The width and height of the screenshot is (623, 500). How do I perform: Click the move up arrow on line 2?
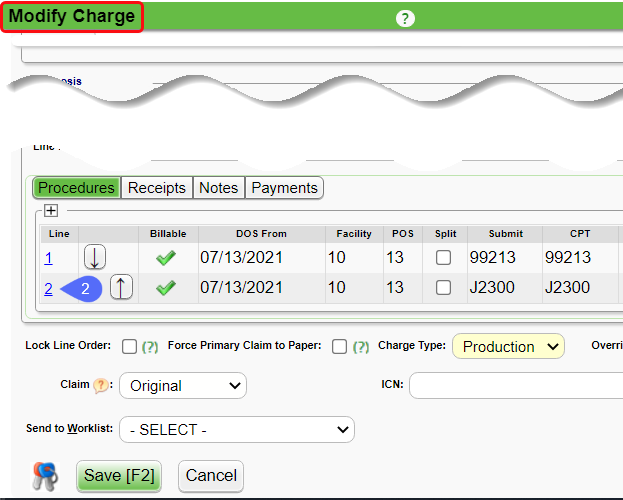(121, 288)
